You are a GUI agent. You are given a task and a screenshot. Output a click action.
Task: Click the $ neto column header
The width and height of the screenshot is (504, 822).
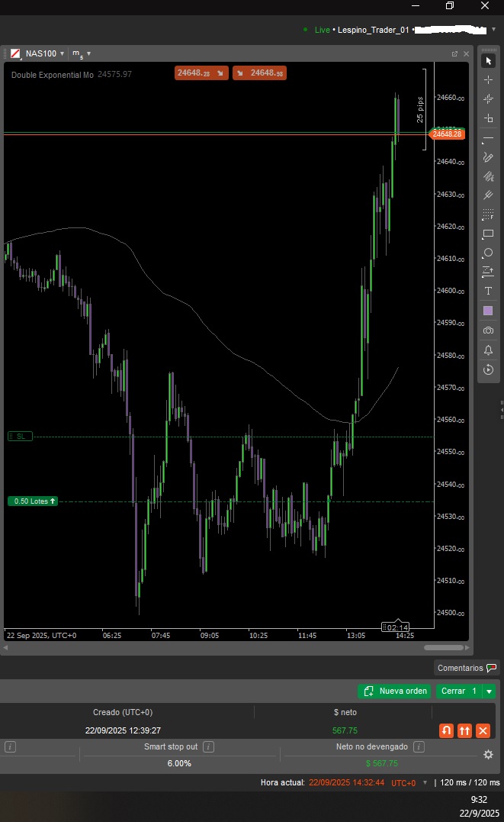(x=345, y=712)
